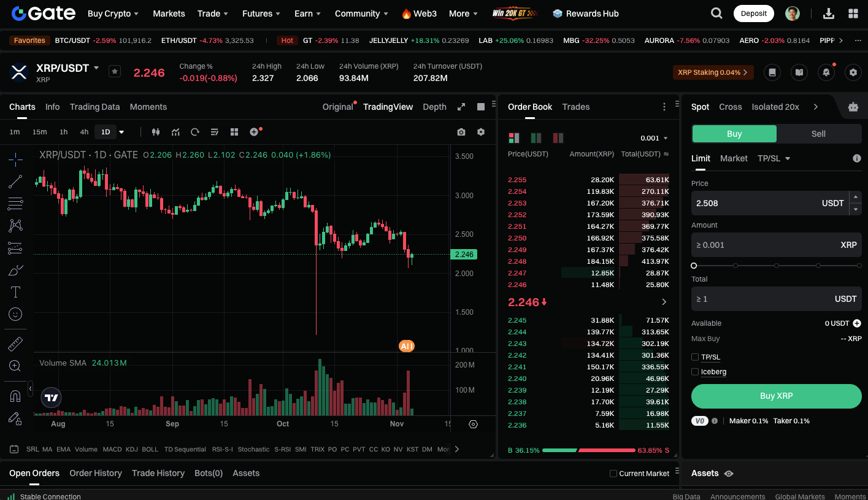Image resolution: width=868 pixels, height=500 pixels.
Task: Select the crosshair cursor tool
Action: click(15, 160)
